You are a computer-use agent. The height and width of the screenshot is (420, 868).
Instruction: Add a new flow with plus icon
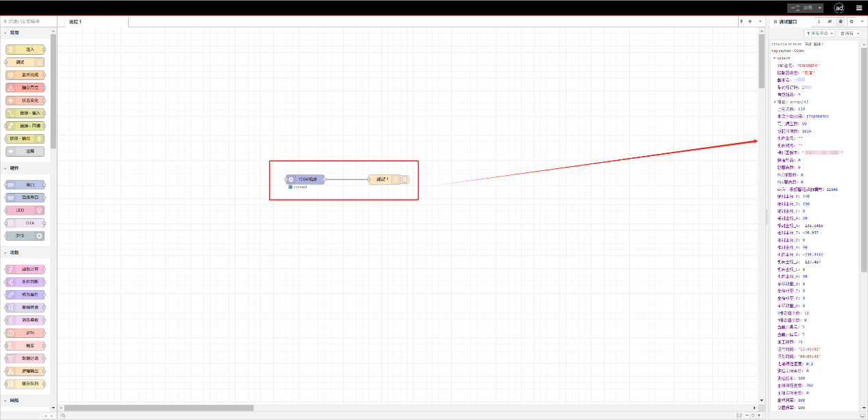click(750, 21)
